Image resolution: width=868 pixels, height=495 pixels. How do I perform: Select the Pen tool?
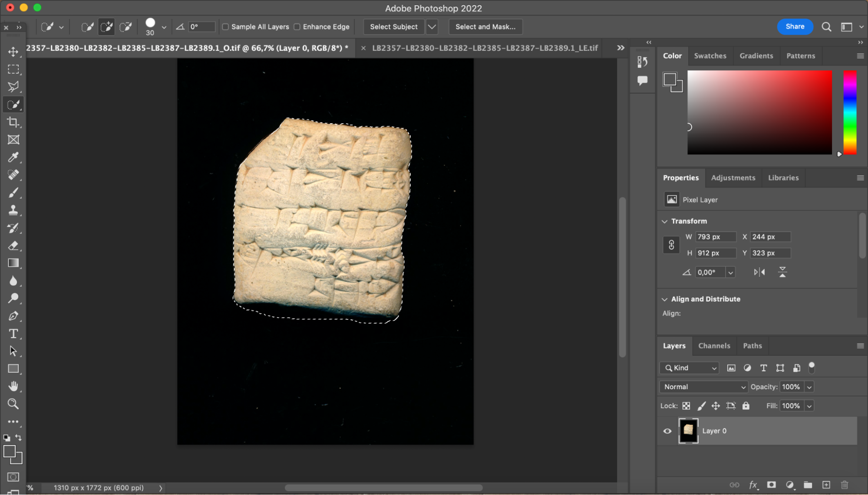(13, 316)
